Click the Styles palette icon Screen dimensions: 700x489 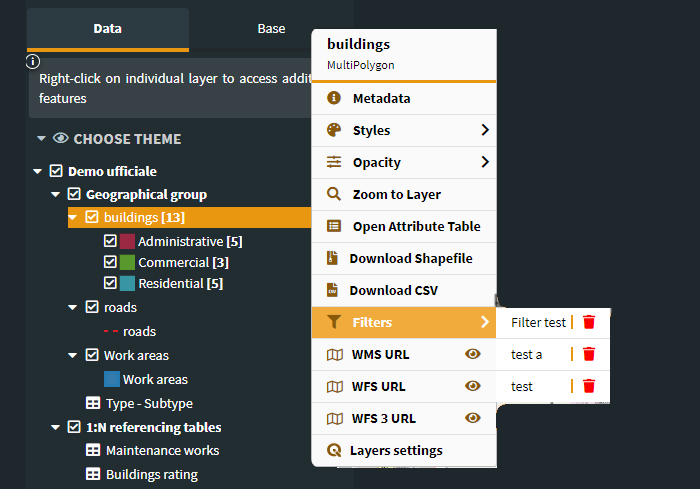tap(334, 130)
